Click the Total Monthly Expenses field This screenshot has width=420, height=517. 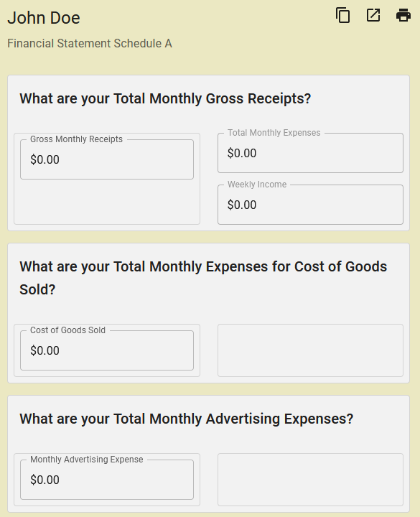[x=310, y=153]
